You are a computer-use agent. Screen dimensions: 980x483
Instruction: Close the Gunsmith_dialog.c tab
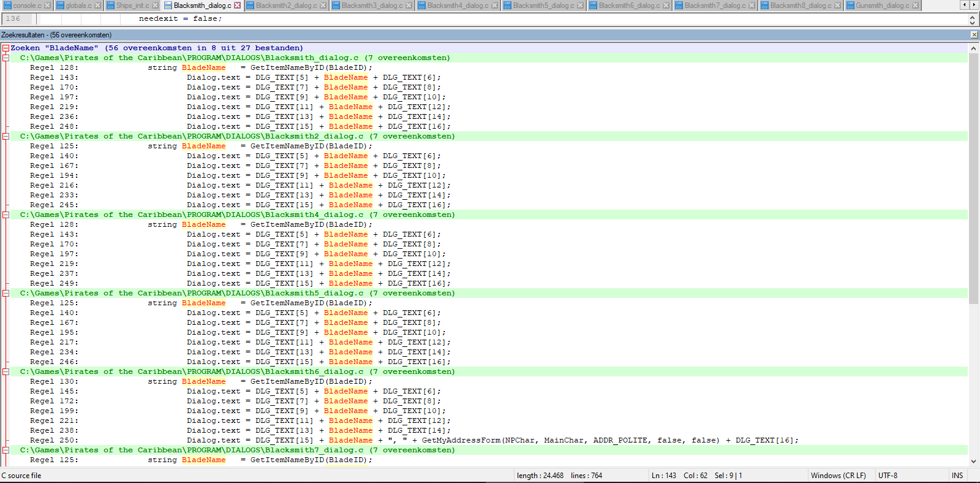(x=916, y=6)
